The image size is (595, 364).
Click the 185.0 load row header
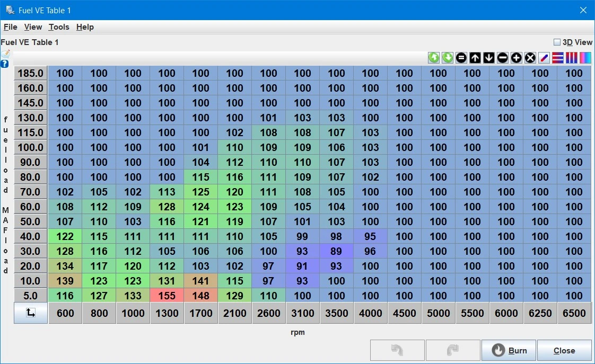tap(31, 73)
